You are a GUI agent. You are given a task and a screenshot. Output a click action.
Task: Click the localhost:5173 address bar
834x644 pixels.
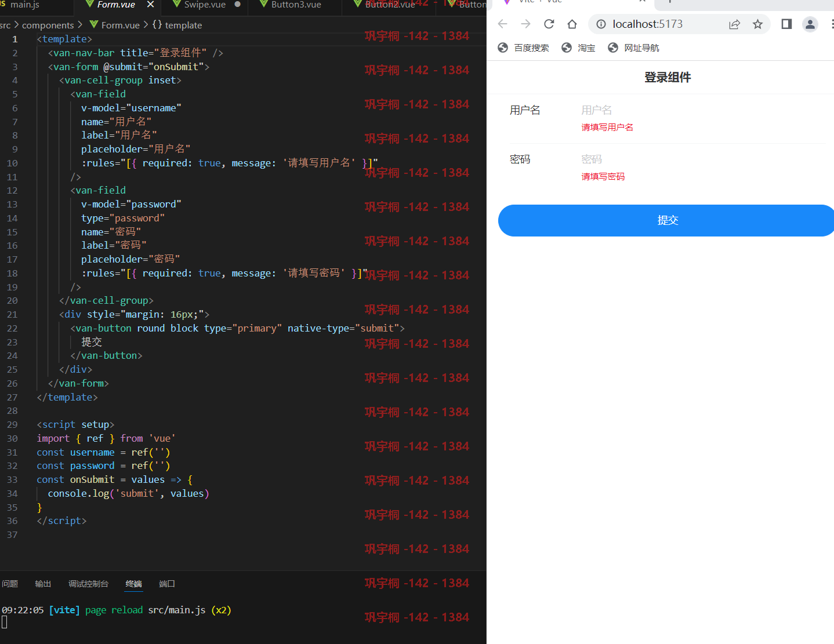click(647, 24)
